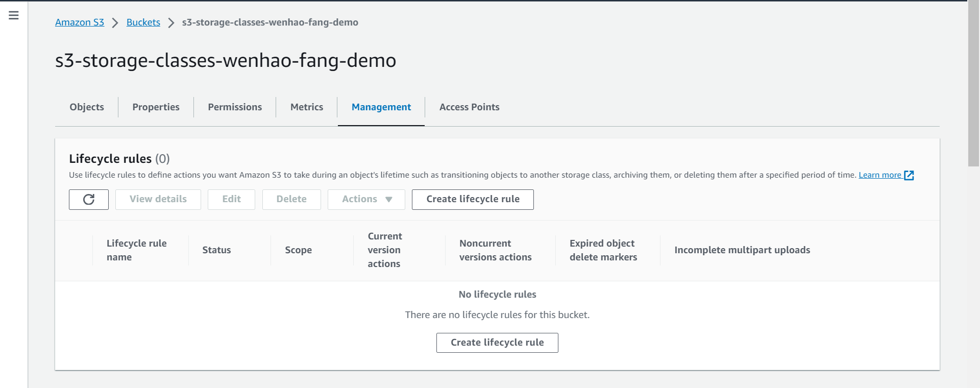Click the external link icon beside Learn more
The width and height of the screenshot is (980, 388).
point(909,175)
